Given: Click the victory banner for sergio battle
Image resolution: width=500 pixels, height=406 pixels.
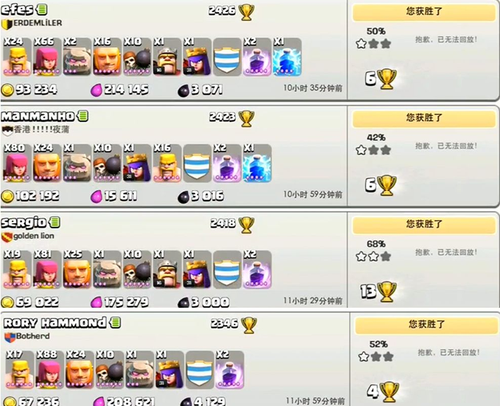Looking at the screenshot, I should [x=424, y=225].
